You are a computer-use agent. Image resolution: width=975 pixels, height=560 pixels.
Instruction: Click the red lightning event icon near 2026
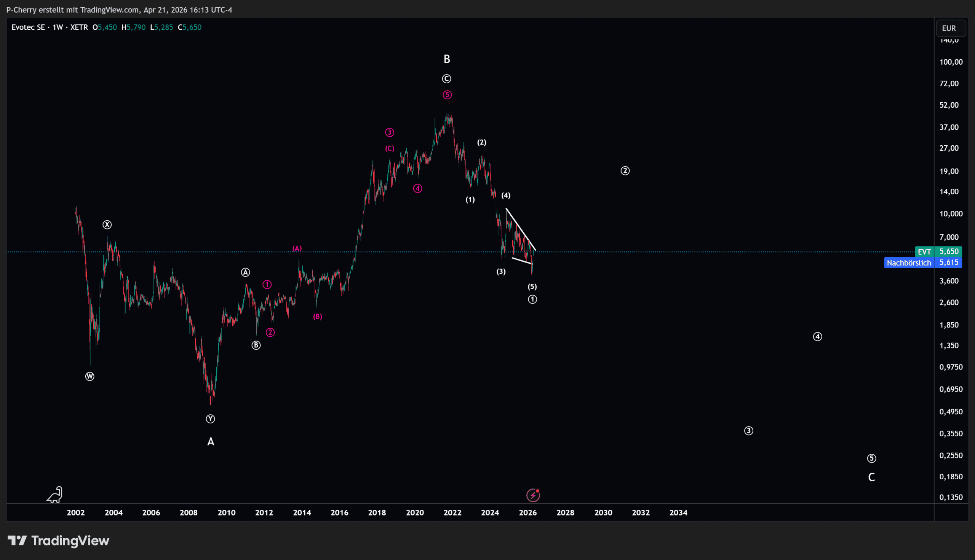(x=533, y=495)
